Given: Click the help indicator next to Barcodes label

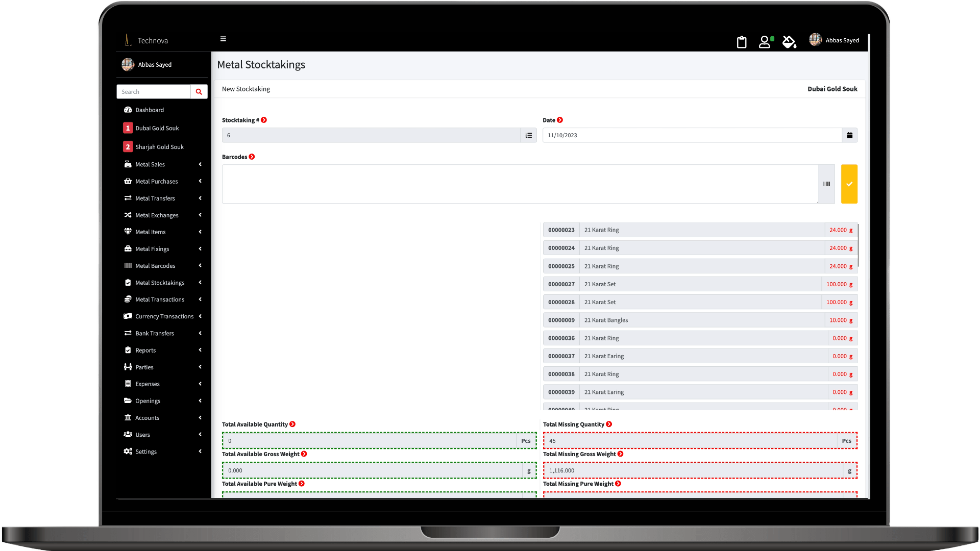Looking at the screenshot, I should (x=251, y=157).
